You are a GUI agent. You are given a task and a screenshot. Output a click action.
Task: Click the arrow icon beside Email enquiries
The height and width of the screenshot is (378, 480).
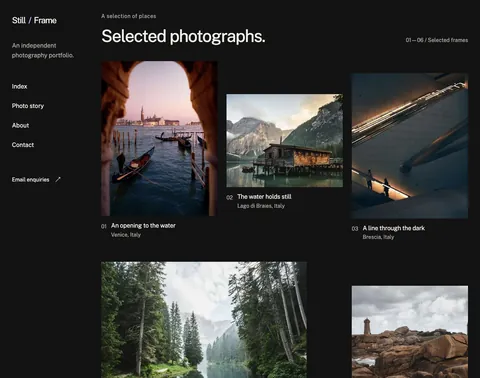pos(58,179)
